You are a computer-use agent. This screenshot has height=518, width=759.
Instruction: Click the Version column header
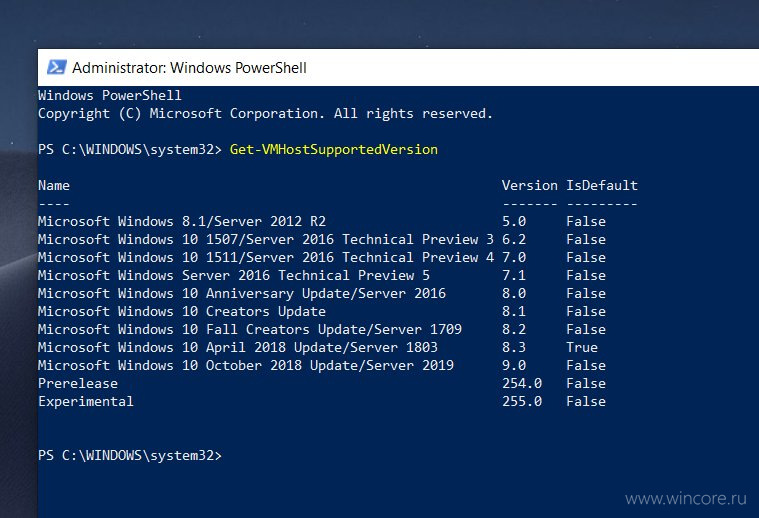tap(530, 185)
